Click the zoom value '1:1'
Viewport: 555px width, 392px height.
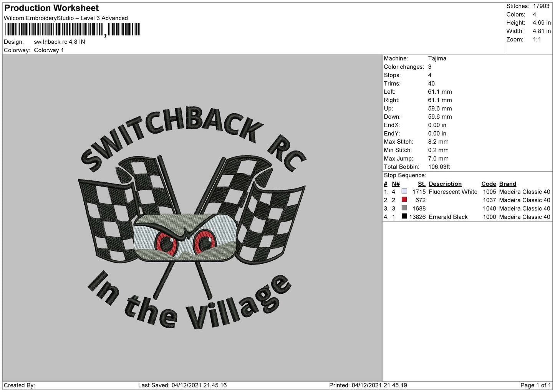[537, 40]
